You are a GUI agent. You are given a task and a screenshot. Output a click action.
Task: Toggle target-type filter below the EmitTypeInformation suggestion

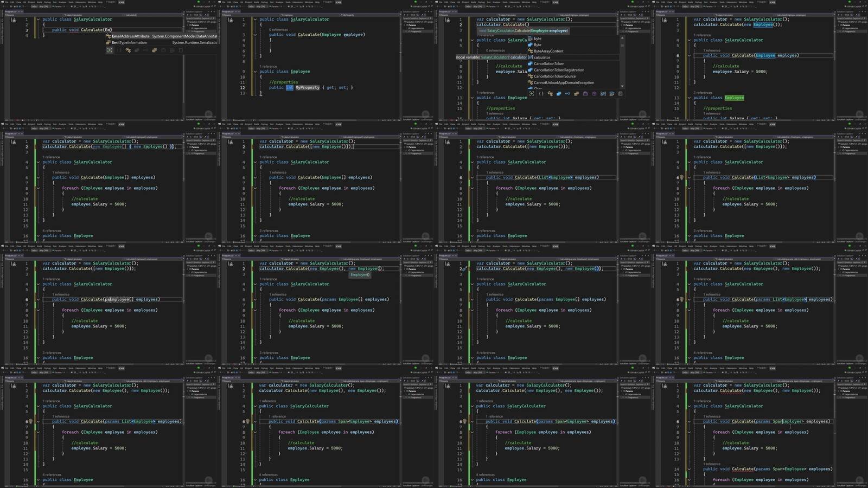110,50
